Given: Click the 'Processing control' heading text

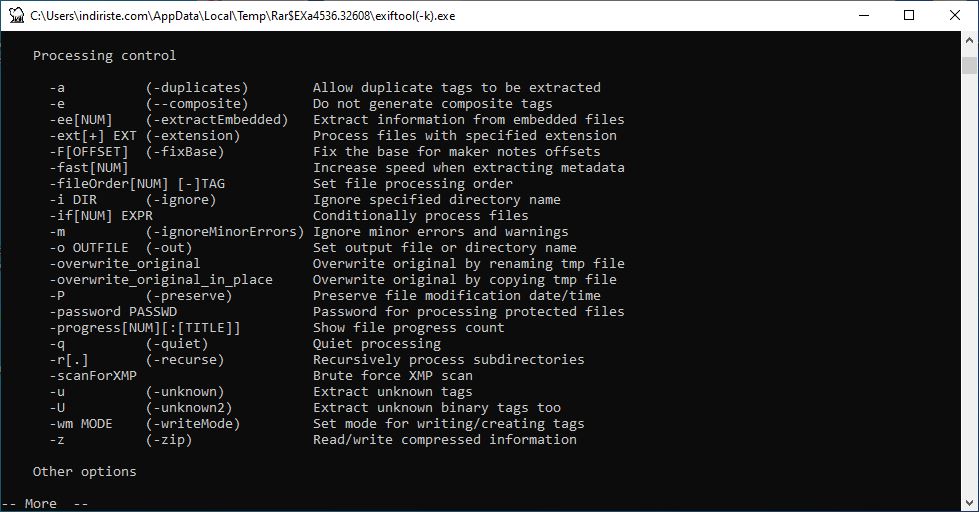Looking at the screenshot, I should coord(104,56).
